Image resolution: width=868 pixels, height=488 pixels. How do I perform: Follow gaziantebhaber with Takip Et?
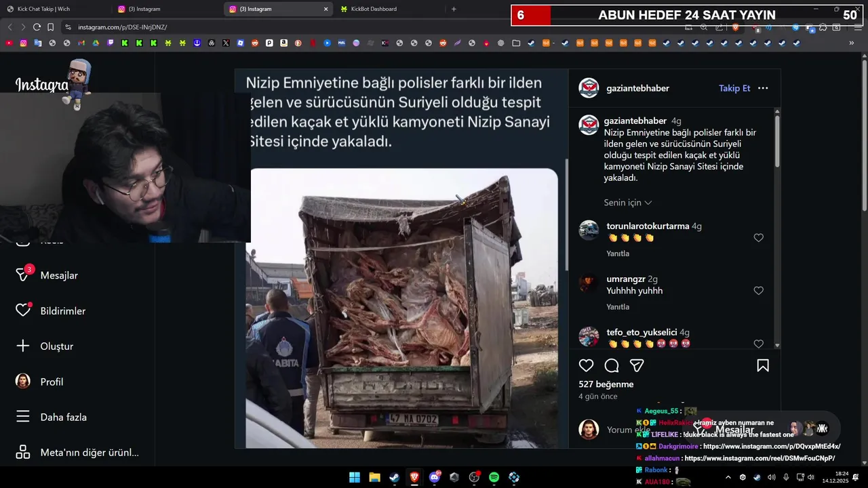[x=734, y=88]
